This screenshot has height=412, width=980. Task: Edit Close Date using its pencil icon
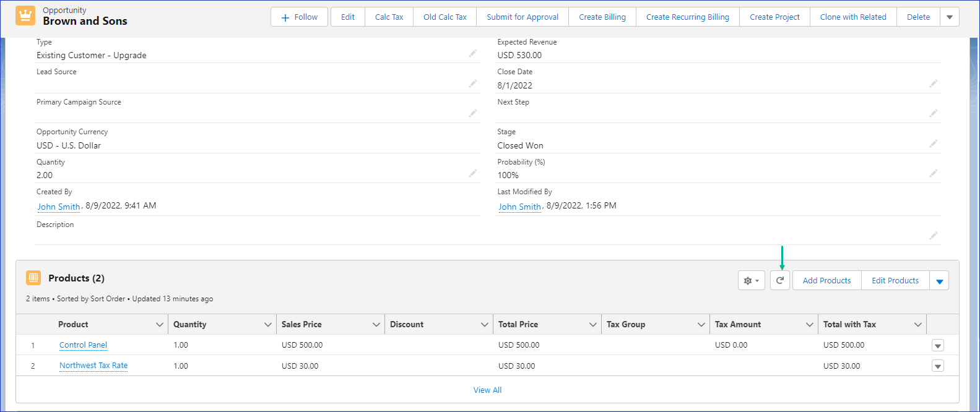934,84
